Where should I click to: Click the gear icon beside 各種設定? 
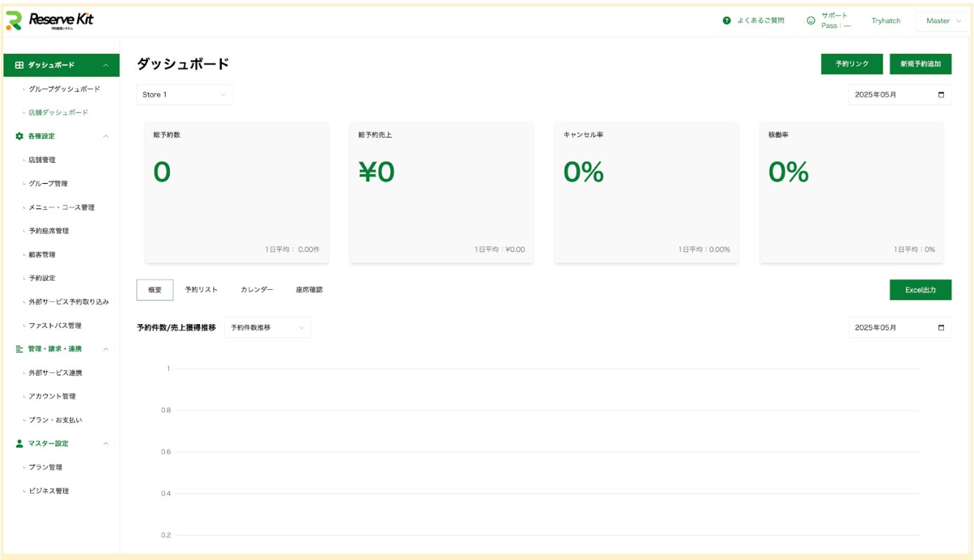19,136
